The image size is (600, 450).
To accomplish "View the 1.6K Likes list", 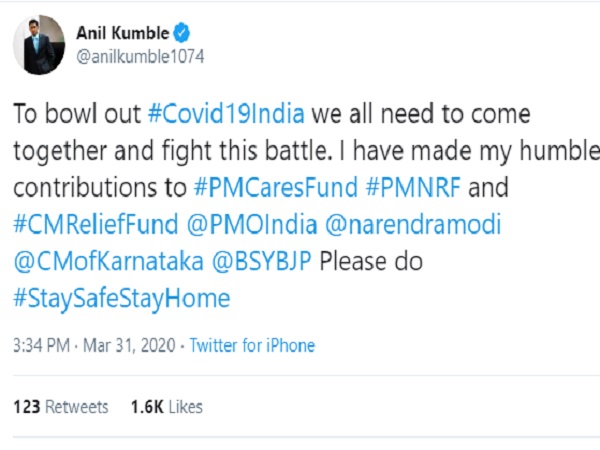I will 166,407.
